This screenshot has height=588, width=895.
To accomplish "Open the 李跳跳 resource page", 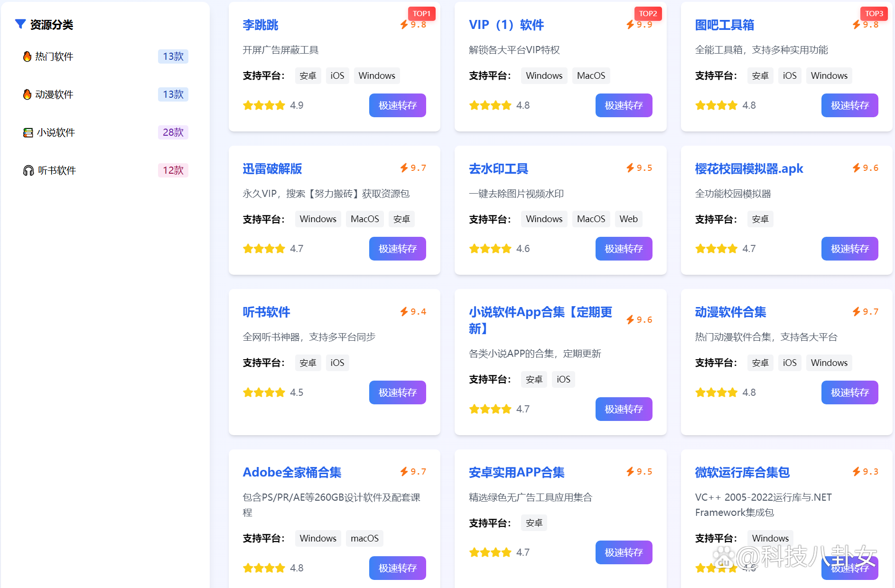I will coord(260,25).
